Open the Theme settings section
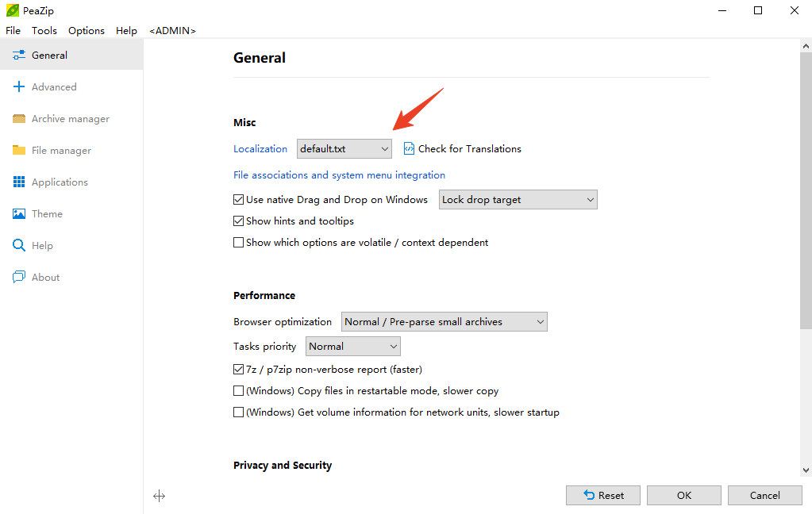The image size is (812, 514). pos(47,214)
